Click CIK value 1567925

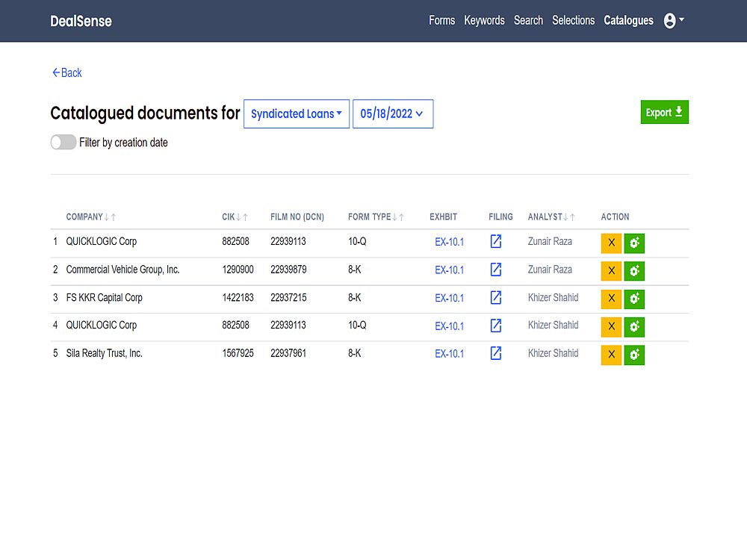point(238,353)
